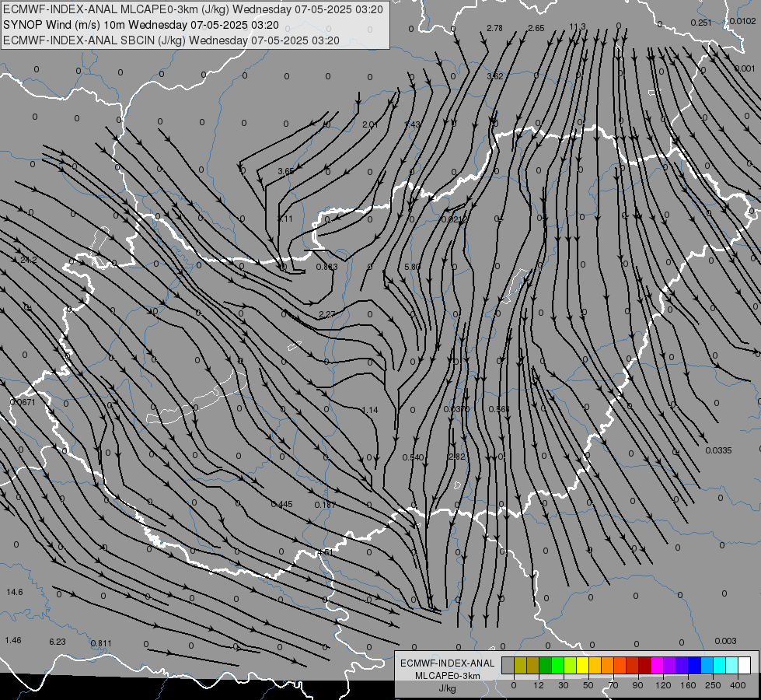The height and width of the screenshot is (700, 761).
Task: Click the legend tick label 120
Action: point(663,685)
